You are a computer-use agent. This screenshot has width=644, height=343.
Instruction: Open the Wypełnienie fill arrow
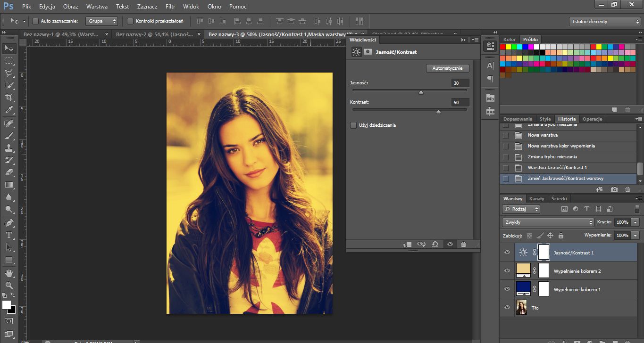tap(636, 235)
